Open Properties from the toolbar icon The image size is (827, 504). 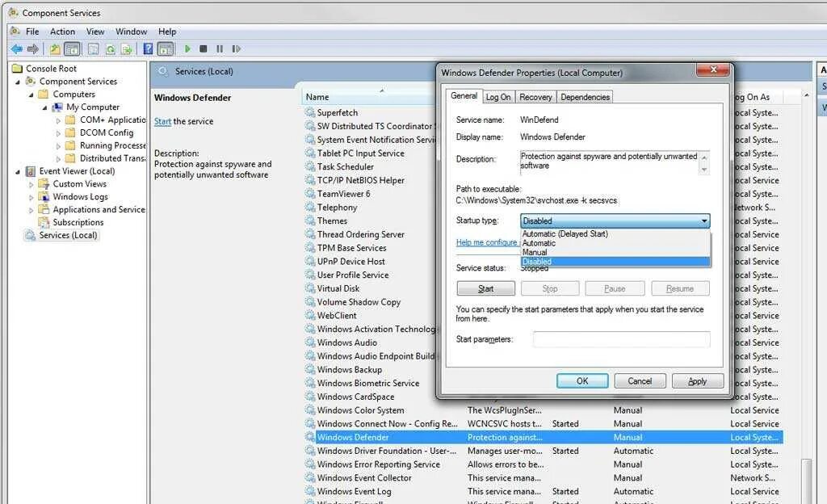click(x=94, y=49)
